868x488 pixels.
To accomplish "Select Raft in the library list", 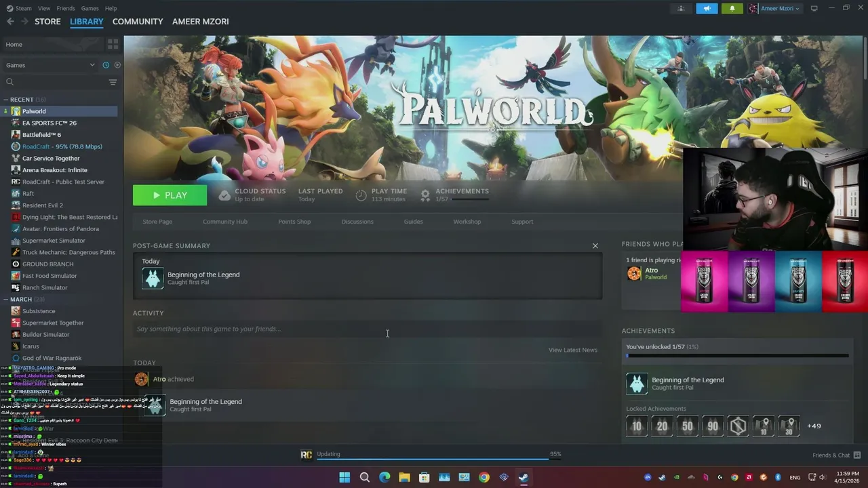I will coord(28,194).
